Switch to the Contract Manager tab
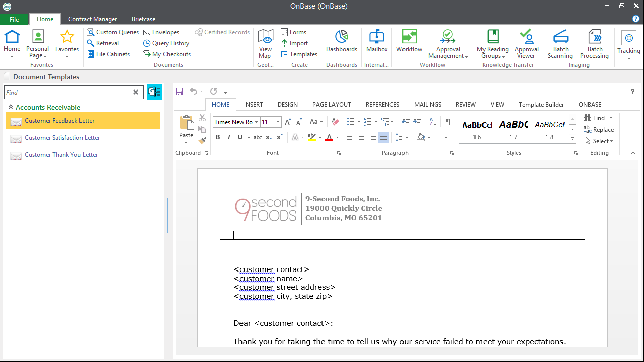Viewport: 644px width, 362px height. (x=93, y=19)
